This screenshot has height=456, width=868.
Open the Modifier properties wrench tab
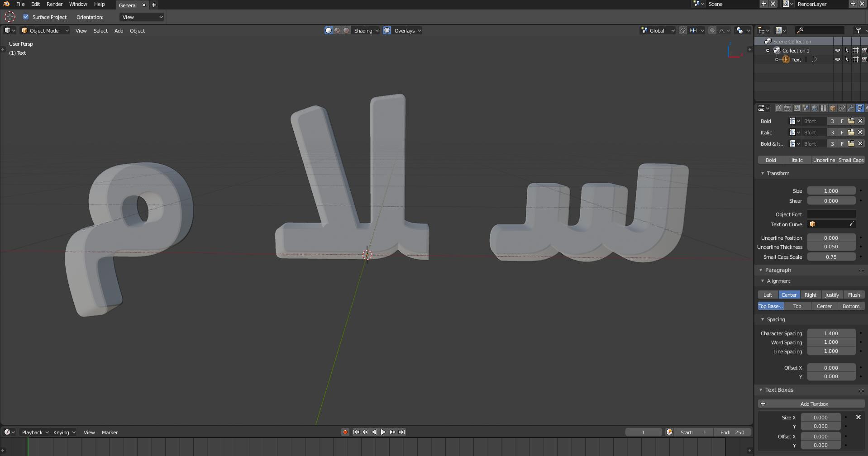click(x=851, y=108)
